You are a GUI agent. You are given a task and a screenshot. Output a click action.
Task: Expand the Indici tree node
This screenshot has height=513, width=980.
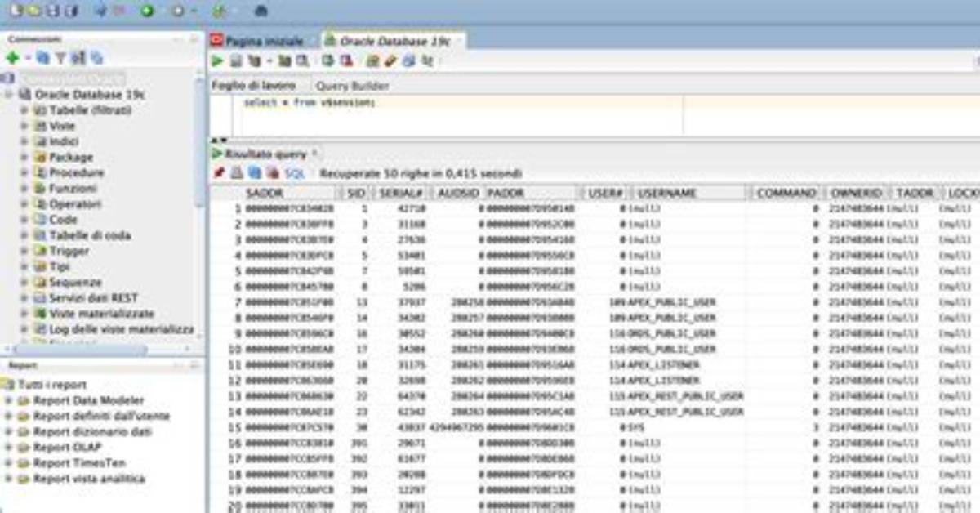click(24, 141)
